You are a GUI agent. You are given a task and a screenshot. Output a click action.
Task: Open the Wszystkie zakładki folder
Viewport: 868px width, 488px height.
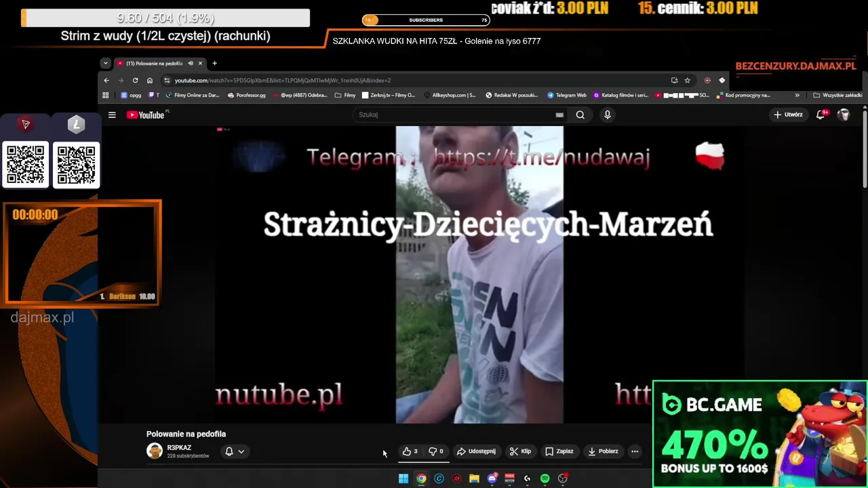(x=837, y=96)
